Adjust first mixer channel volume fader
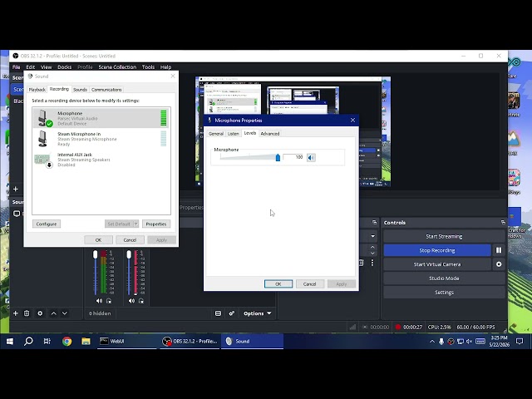 point(96,254)
